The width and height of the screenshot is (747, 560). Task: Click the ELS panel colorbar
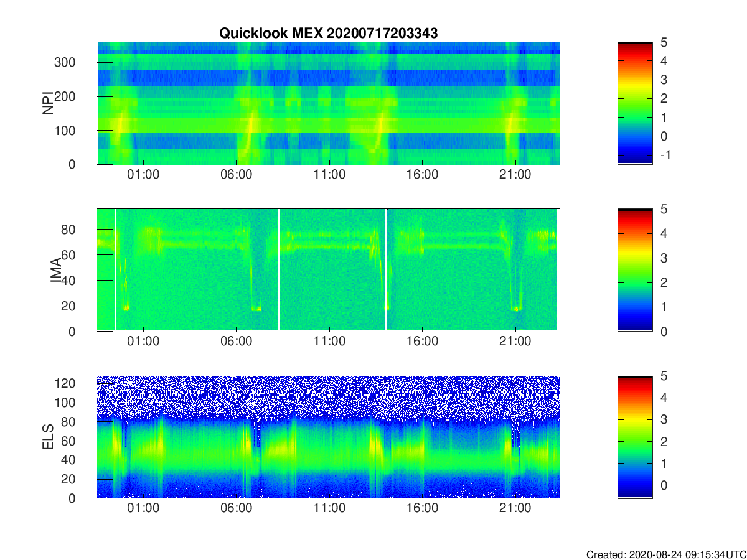635,437
